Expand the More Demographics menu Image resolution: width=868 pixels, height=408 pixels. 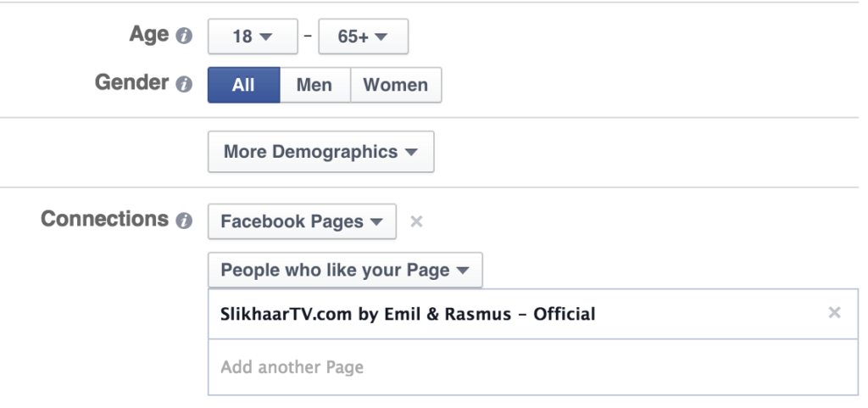(321, 152)
